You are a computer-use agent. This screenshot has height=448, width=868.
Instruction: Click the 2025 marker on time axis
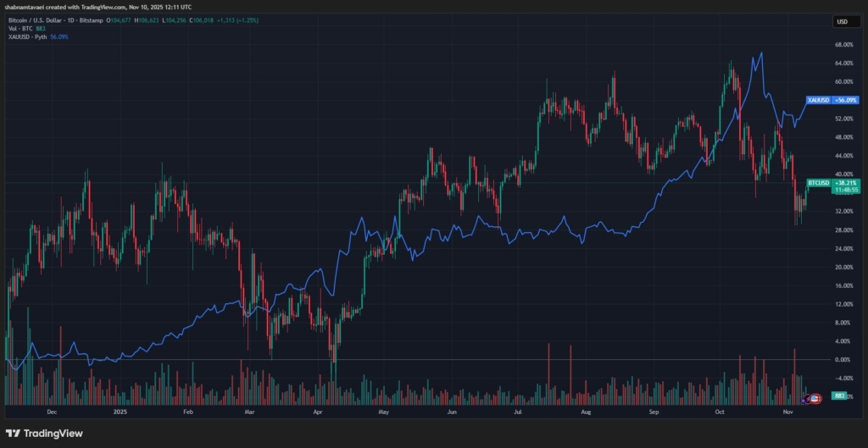point(120,412)
